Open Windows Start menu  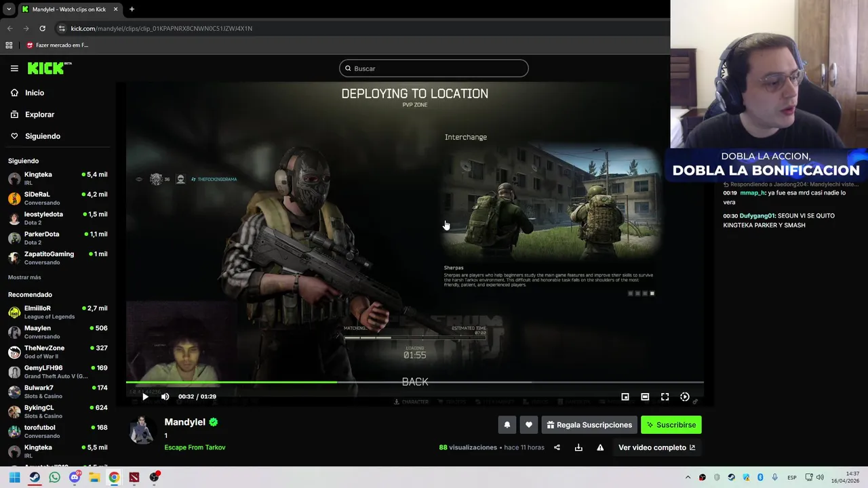click(14, 477)
